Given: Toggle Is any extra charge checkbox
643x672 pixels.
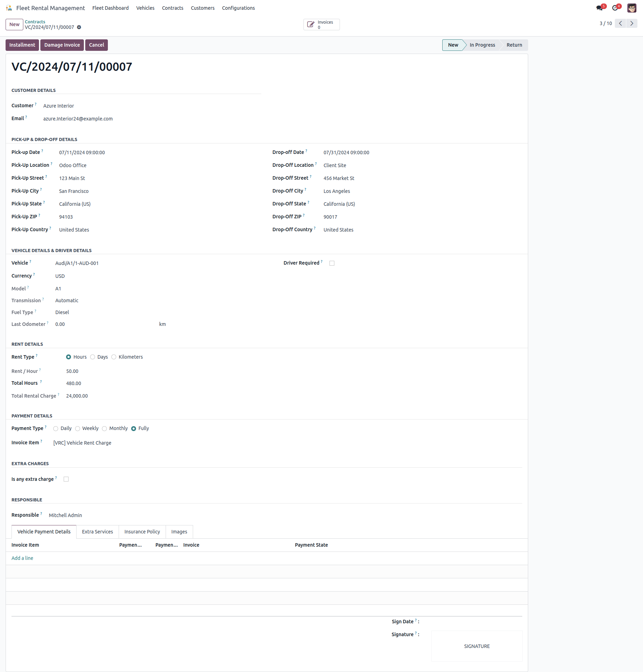Looking at the screenshot, I should [66, 479].
